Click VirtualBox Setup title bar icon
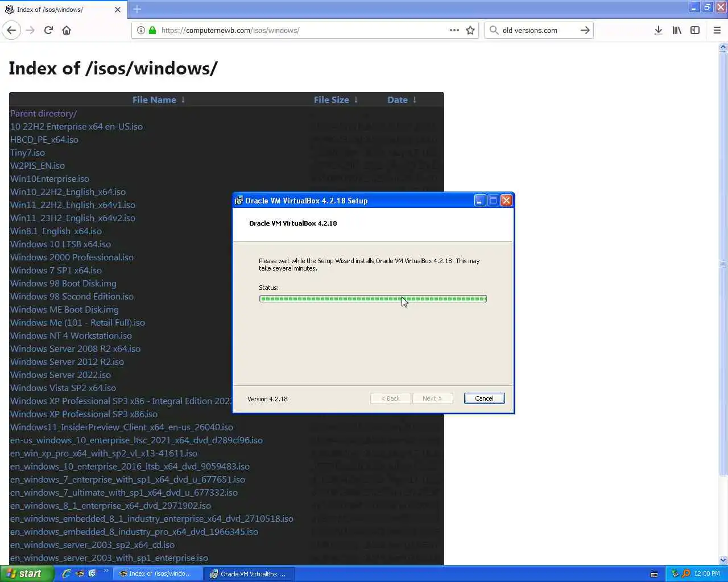The width and height of the screenshot is (728, 582). [x=239, y=201]
